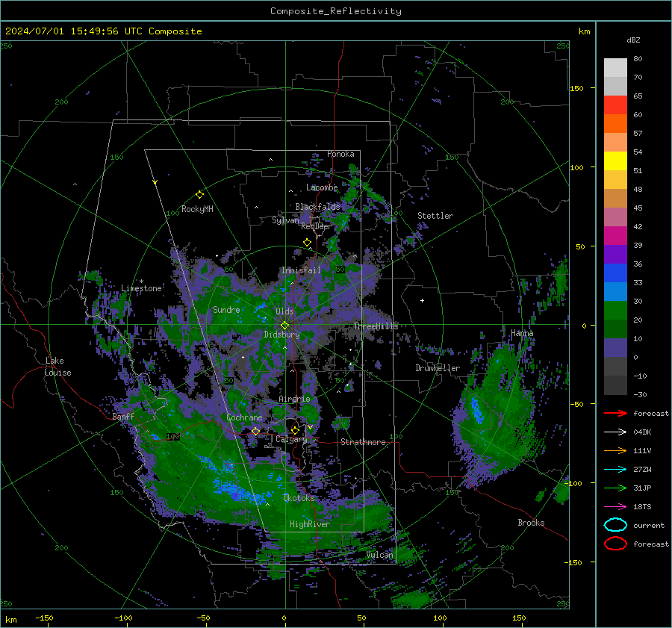Click the yellow diamond marker below Cochrane
672x628 pixels.
[x=256, y=431]
